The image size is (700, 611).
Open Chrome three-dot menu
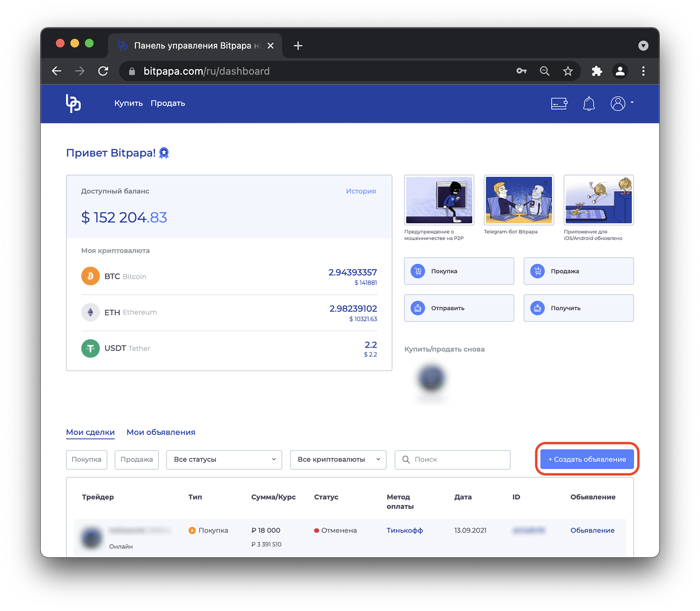(x=643, y=71)
